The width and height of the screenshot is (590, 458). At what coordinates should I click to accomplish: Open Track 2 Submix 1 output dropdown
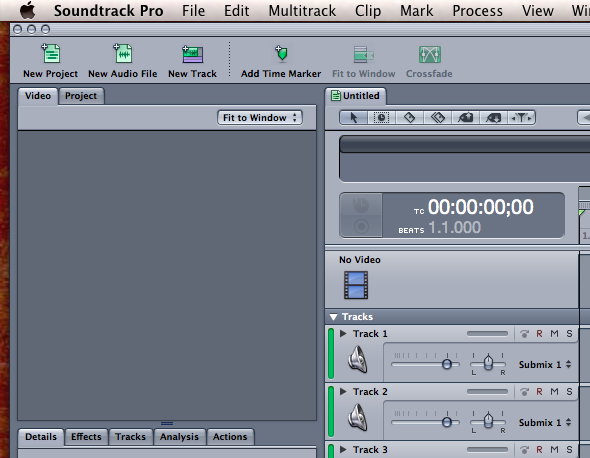(545, 423)
